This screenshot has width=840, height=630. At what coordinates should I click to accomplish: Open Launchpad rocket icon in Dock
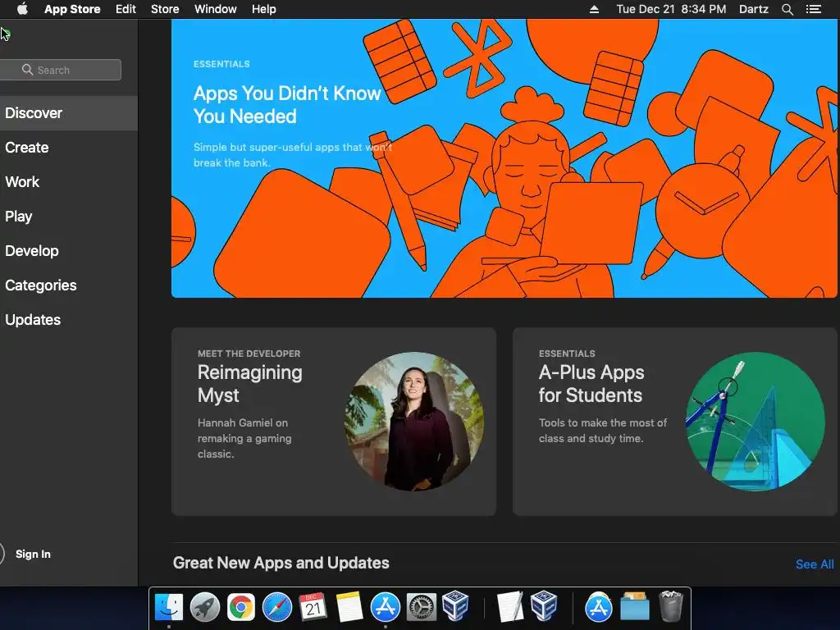[x=204, y=607]
